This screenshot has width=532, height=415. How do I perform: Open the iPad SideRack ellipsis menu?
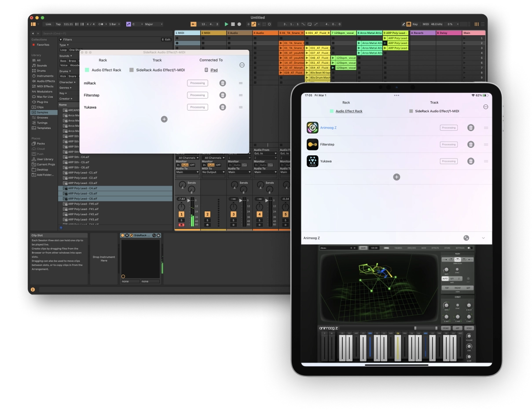[486, 107]
